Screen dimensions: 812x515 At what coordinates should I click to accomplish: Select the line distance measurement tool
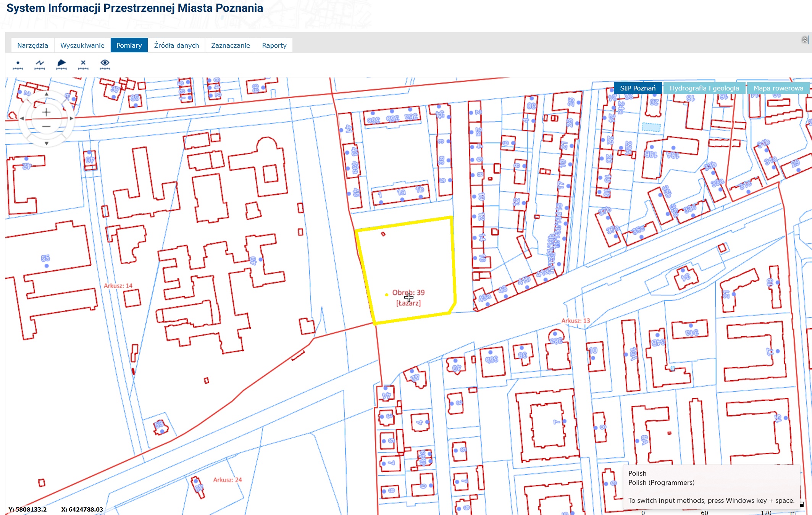pyautogui.click(x=40, y=64)
